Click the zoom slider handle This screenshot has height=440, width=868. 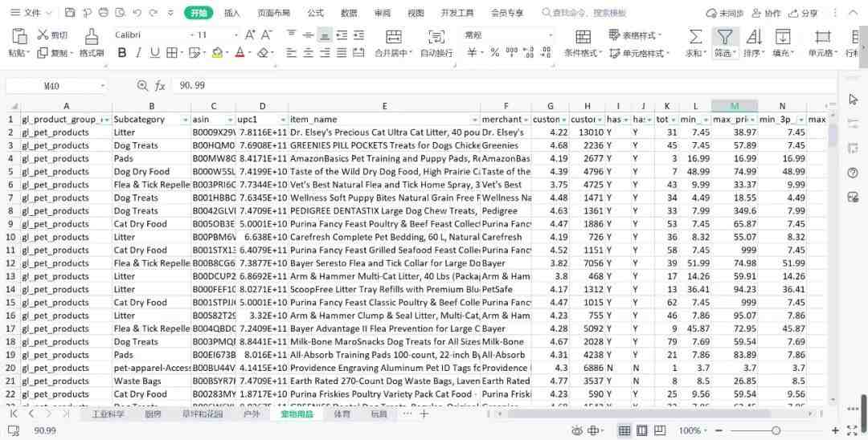pos(776,430)
